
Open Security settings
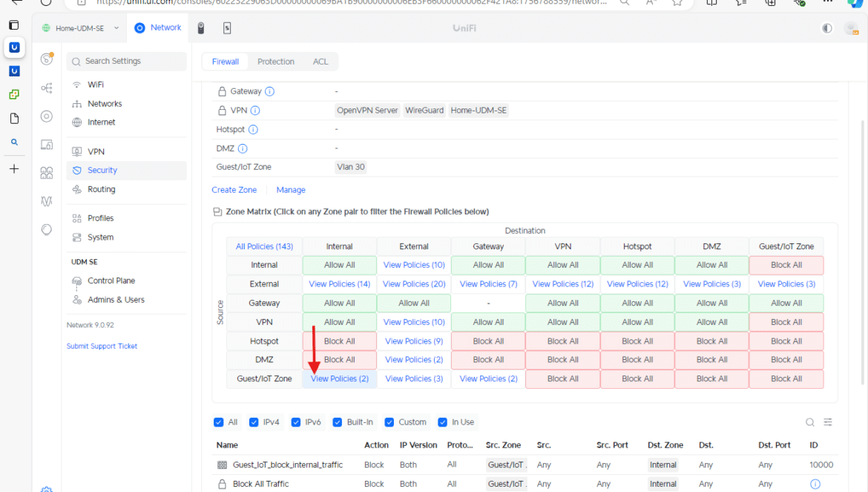coord(126,171)
